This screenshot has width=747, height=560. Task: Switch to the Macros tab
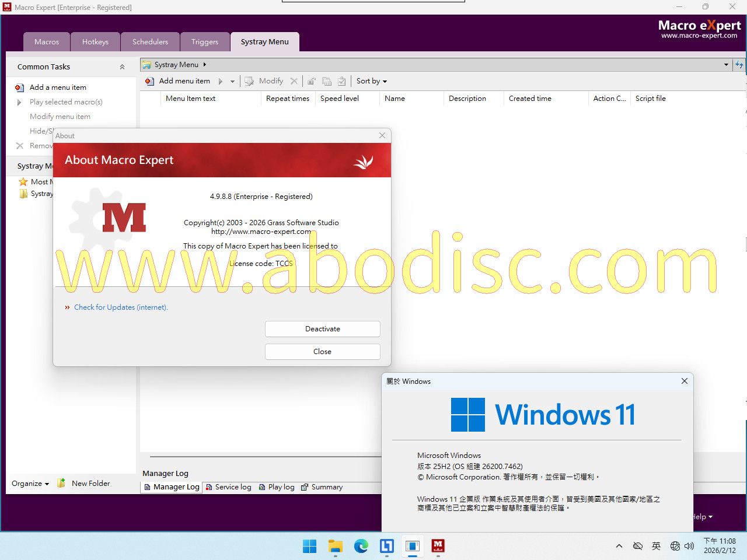[x=47, y=42]
